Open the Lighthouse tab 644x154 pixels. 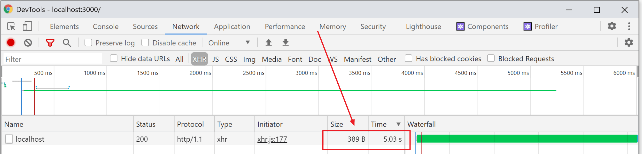424,26
